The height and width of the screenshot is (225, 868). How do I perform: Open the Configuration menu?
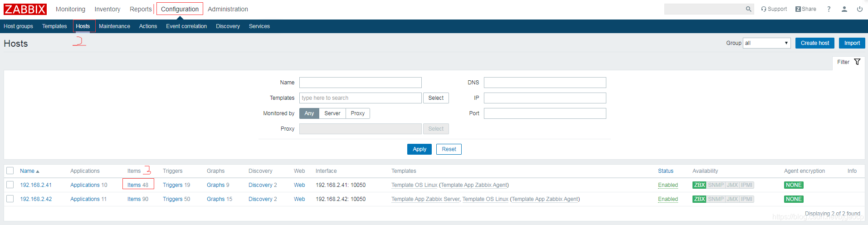180,9
